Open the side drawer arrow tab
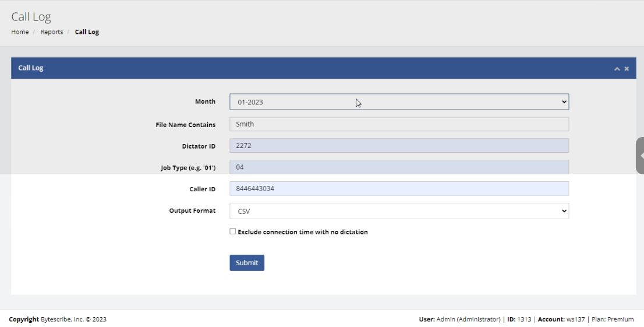The width and height of the screenshot is (644, 327). [641, 156]
